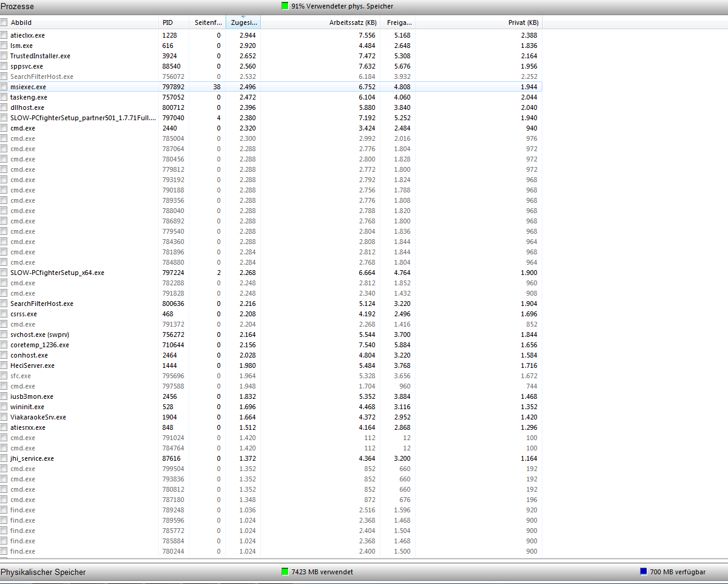The image size is (728, 584).
Task: Click the sfc.exe process row
Action: coord(271,376)
